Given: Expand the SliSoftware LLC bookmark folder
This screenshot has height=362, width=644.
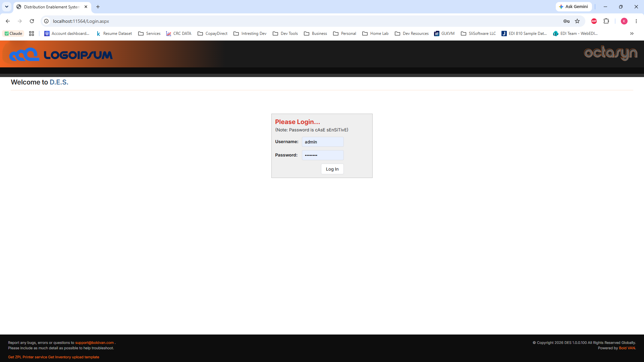Looking at the screenshot, I should tap(478, 34).
